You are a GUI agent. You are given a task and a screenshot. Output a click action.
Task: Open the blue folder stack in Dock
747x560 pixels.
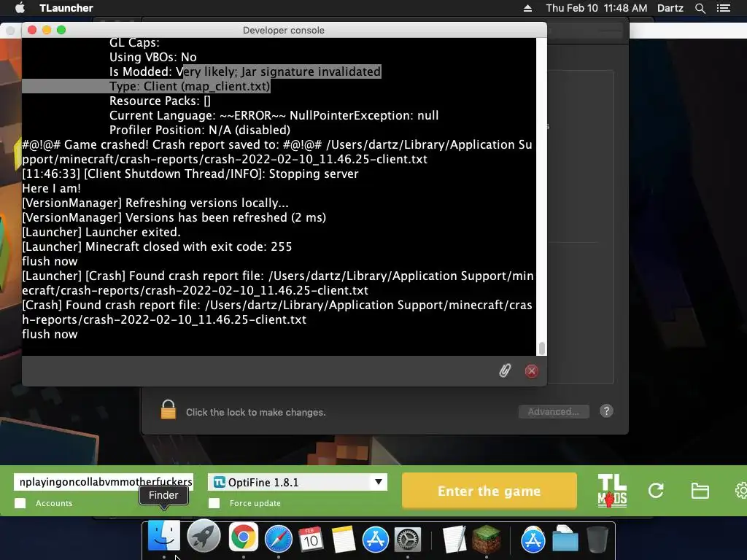pos(565,539)
